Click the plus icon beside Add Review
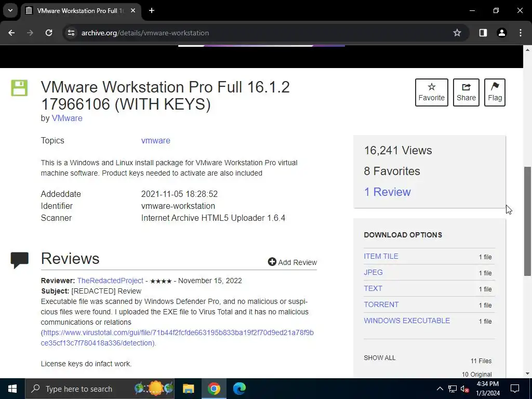The height and width of the screenshot is (399, 532). tap(272, 262)
